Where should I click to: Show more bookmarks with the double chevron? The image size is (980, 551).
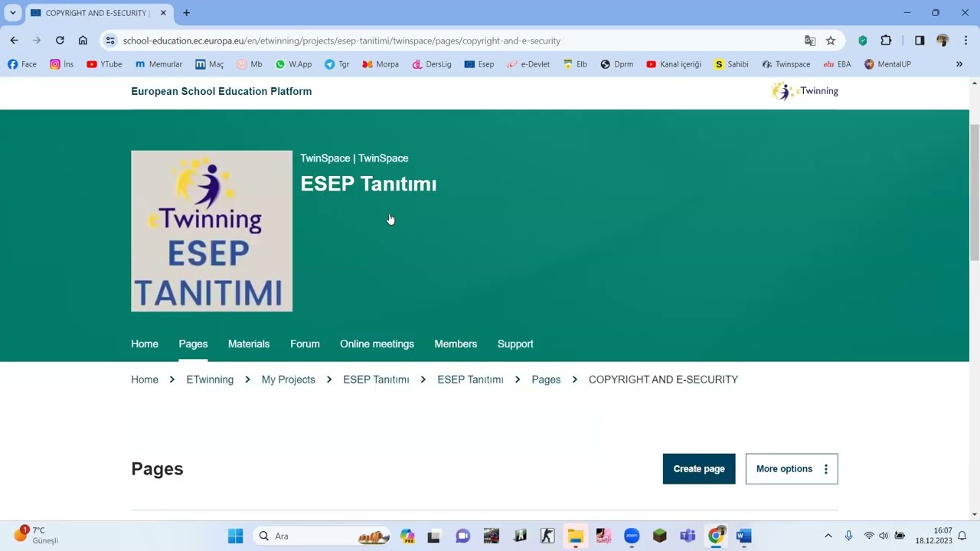pyautogui.click(x=959, y=64)
